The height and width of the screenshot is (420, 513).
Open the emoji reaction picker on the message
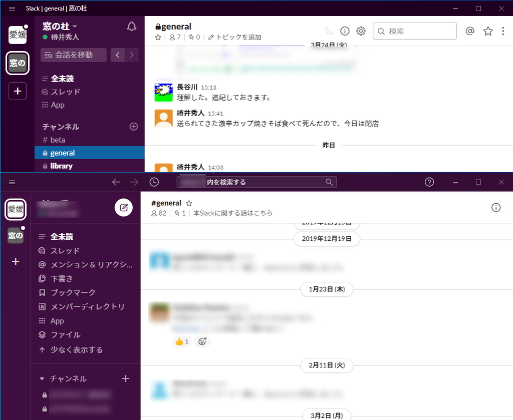(202, 341)
